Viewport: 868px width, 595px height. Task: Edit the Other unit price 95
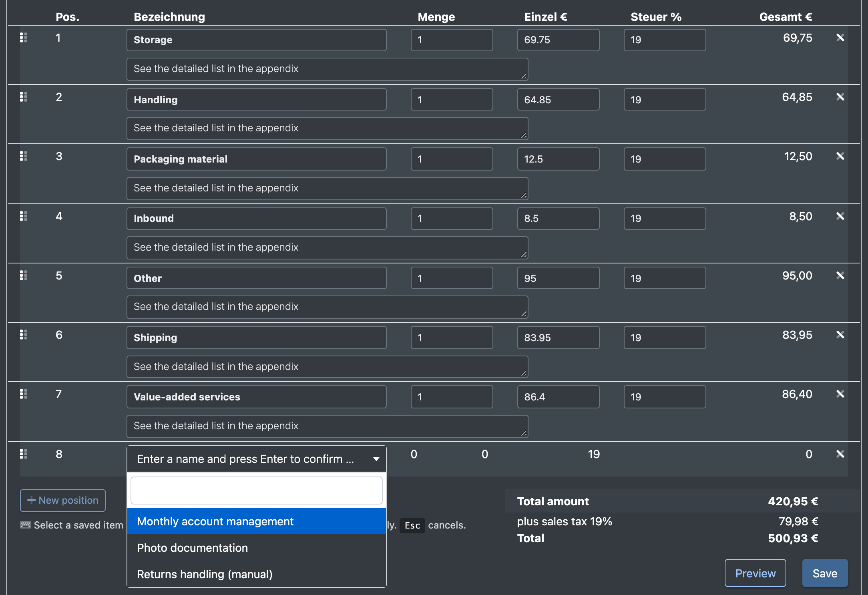click(559, 278)
